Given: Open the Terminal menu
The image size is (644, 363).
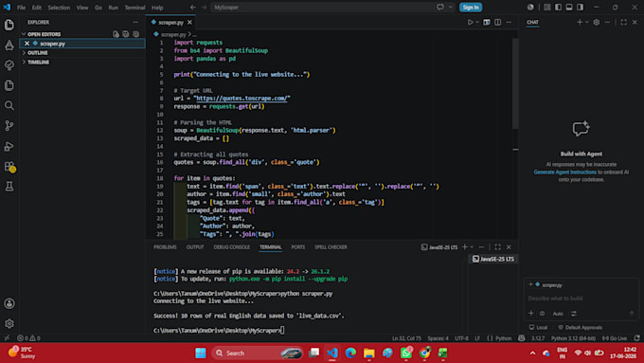Looking at the screenshot, I should (x=134, y=8).
